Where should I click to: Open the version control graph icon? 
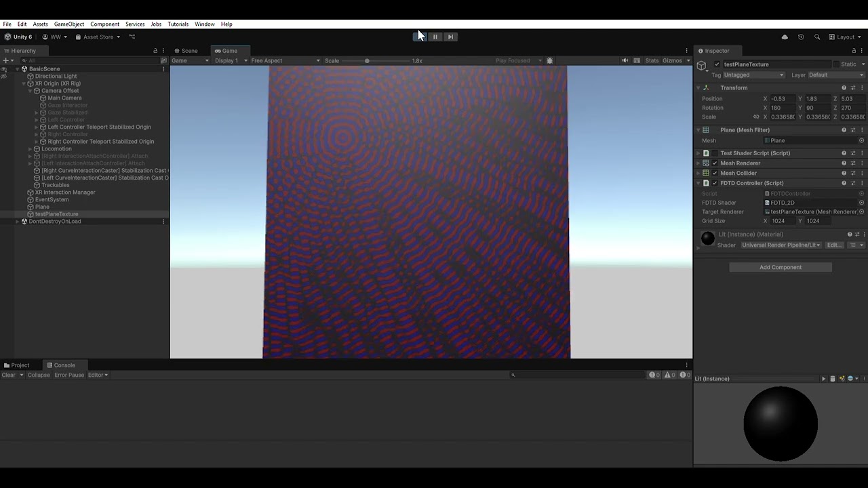click(x=132, y=37)
